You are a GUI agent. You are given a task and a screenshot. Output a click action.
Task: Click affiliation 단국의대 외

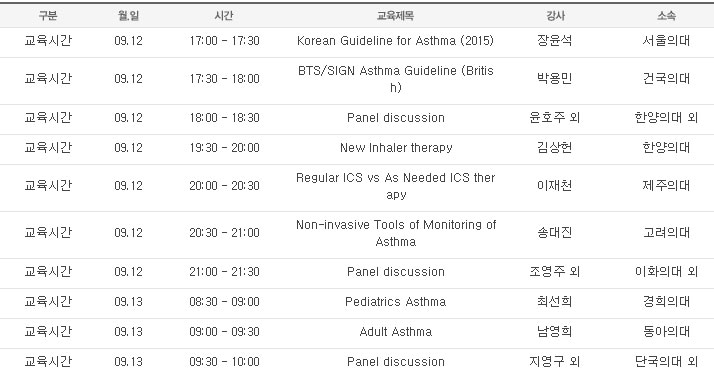click(666, 362)
